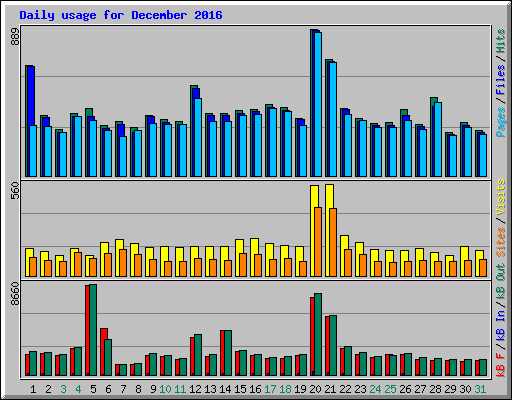Click green day 11 axis label
512x400 pixels.
[180, 389]
